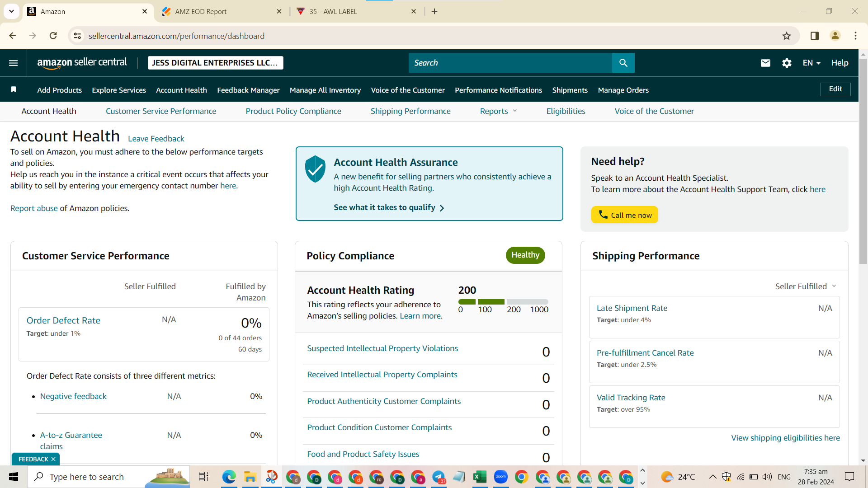
Task: Open the Chrome profile avatar
Action: pos(835,36)
